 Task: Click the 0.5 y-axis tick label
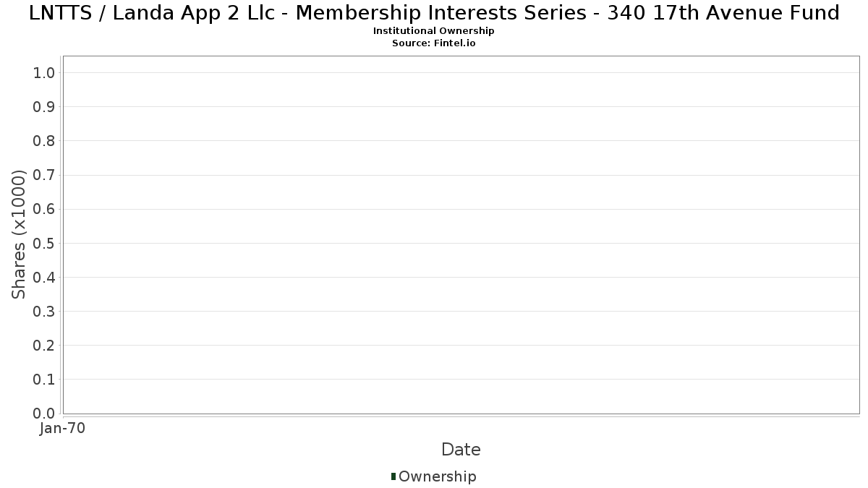pyautogui.click(x=44, y=243)
